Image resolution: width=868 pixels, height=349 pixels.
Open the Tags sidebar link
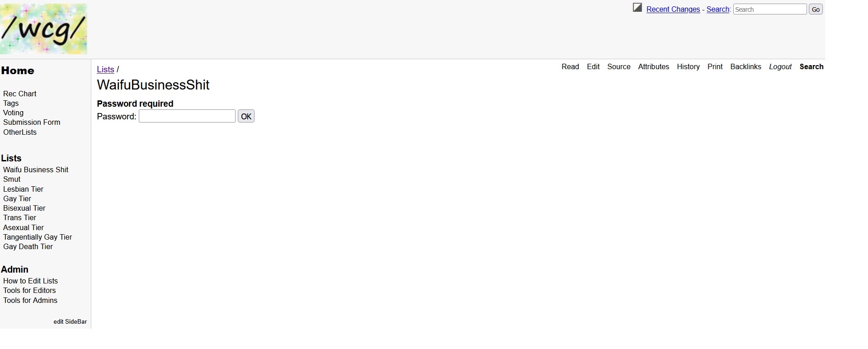click(x=11, y=104)
